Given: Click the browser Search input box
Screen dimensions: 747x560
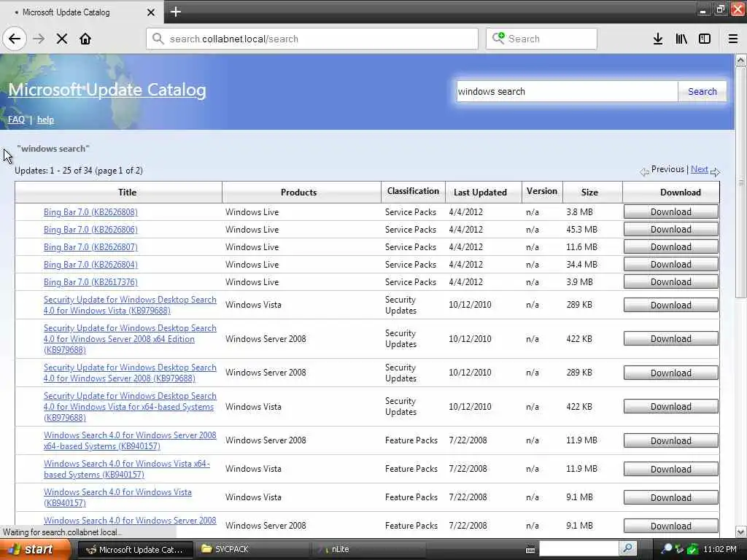Looking at the screenshot, I should tap(542, 39).
